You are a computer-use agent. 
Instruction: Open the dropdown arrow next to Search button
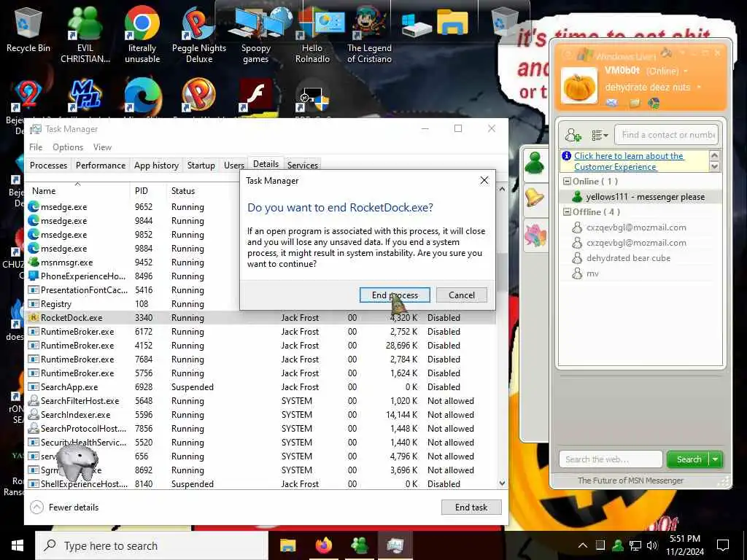pyautogui.click(x=716, y=459)
